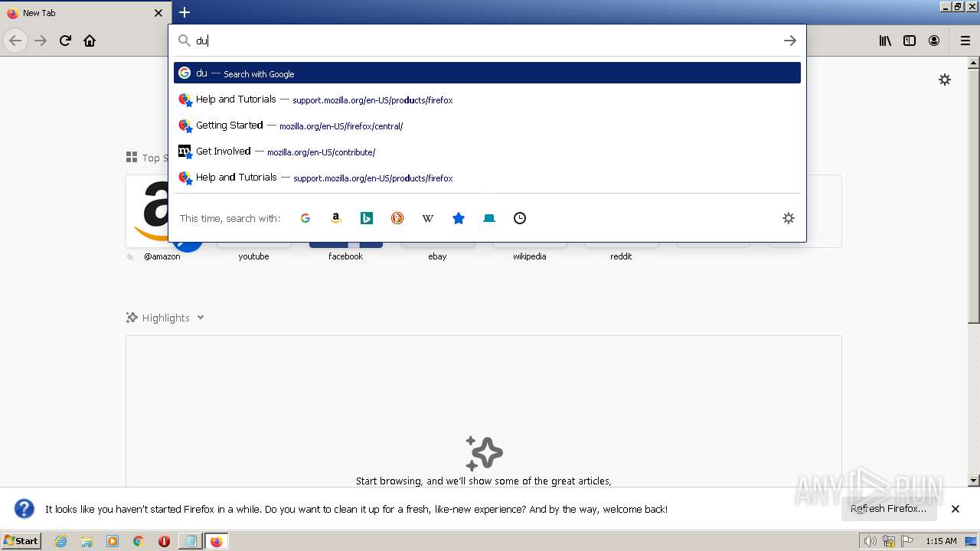Reload the current page

click(x=65, y=41)
